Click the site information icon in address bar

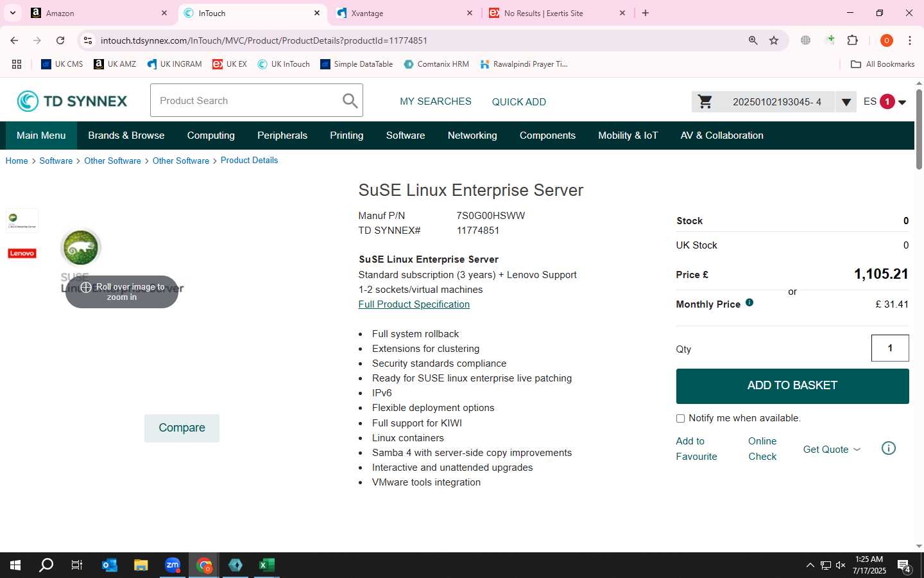(88, 40)
